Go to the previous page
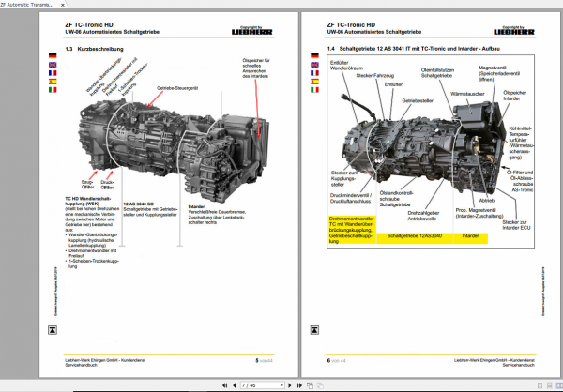The width and height of the screenshot is (563, 392). click(x=234, y=385)
